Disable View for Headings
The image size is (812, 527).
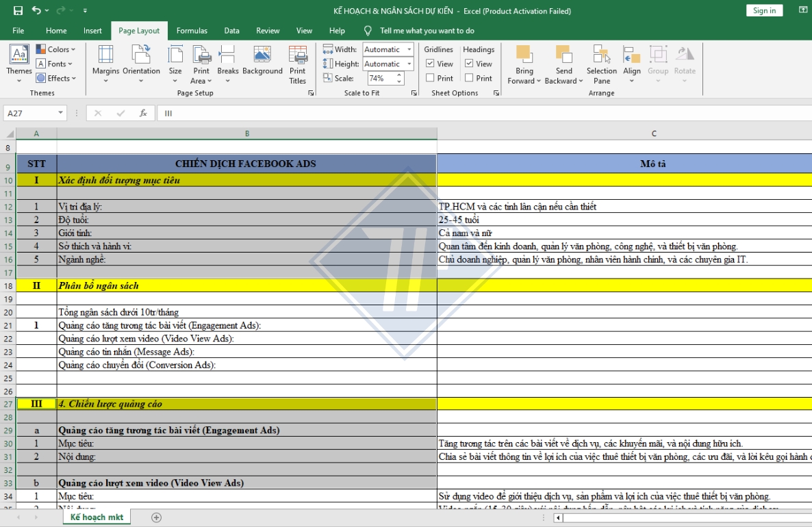point(468,63)
